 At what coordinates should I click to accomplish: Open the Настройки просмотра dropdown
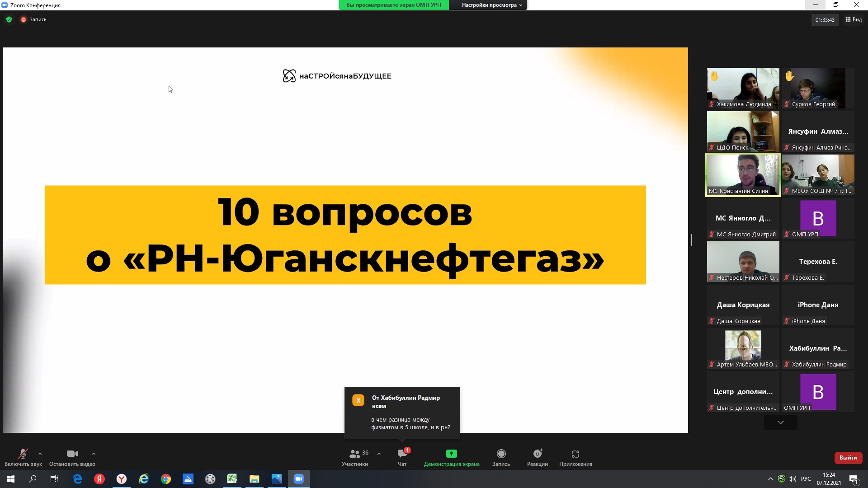pos(491,5)
